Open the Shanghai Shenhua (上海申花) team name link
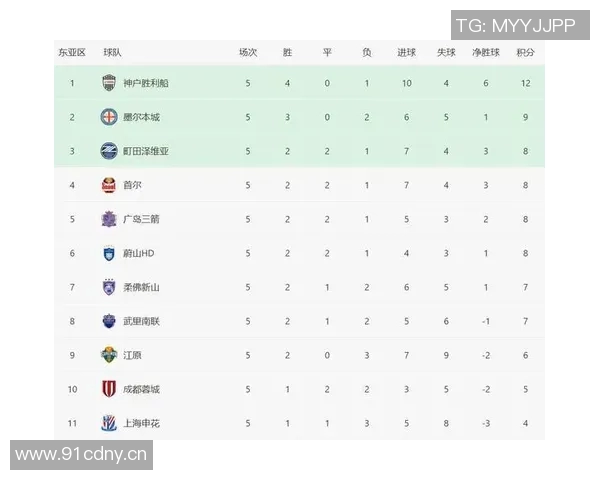 (x=141, y=423)
